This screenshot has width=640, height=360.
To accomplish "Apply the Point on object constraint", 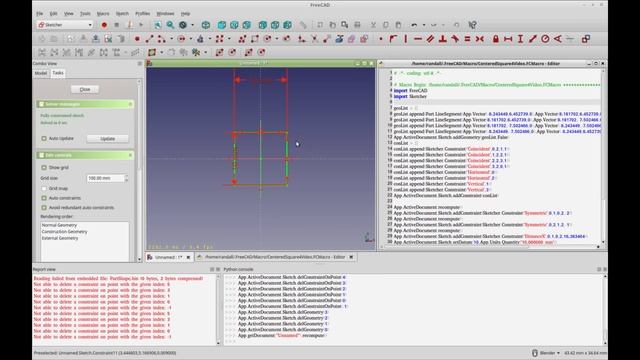I will tap(393, 39).
